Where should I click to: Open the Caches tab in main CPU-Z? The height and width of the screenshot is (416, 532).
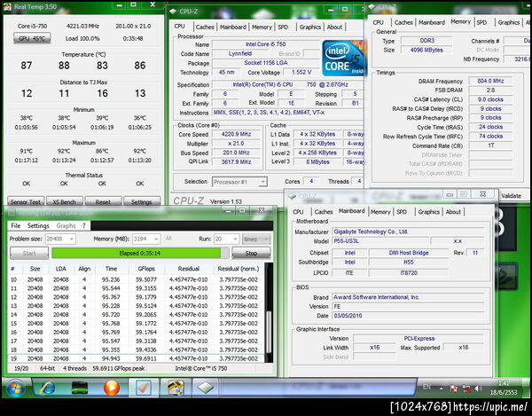[x=205, y=27]
